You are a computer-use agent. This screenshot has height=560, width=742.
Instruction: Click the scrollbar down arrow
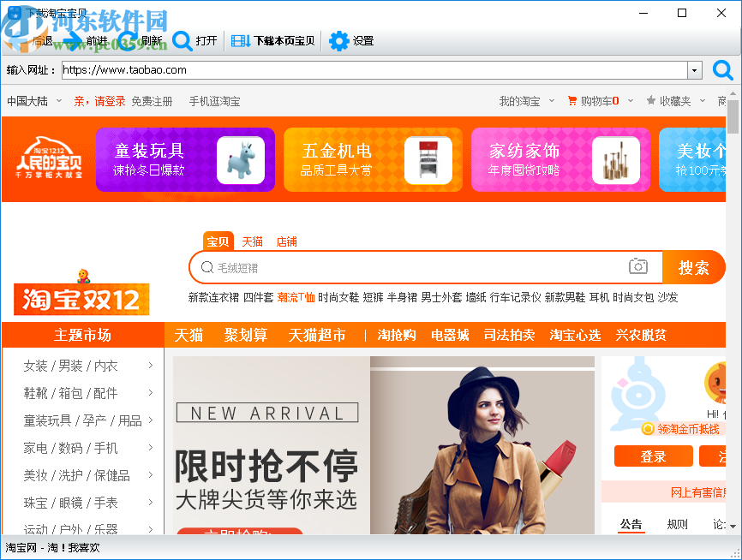[x=733, y=527]
